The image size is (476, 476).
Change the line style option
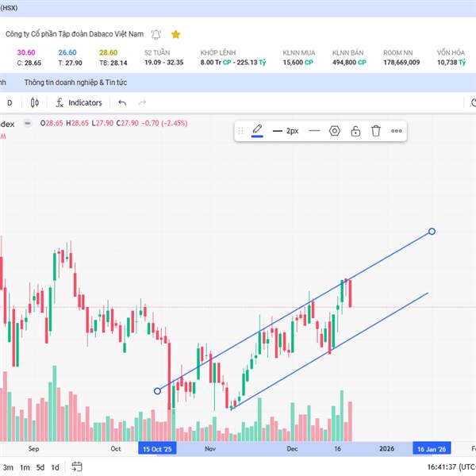click(314, 131)
